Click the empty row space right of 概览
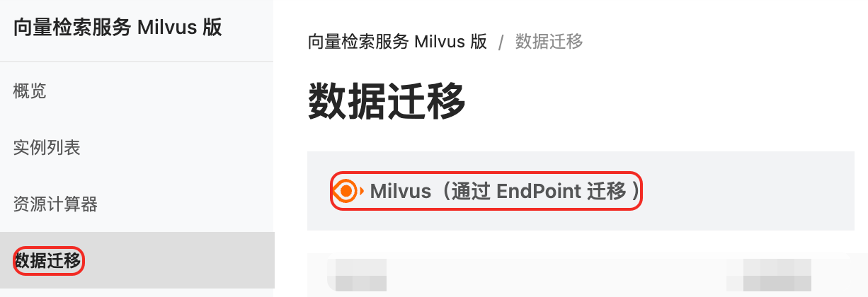This screenshot has width=868, height=297. [x=160, y=91]
